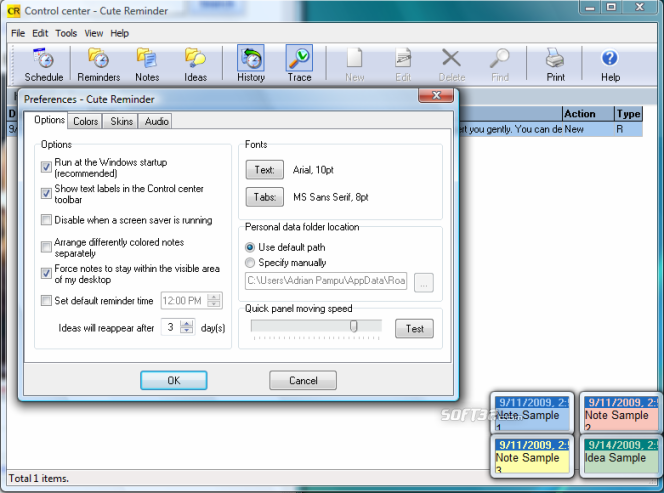The image size is (664, 493).
Task: Click the default reminder time spinner arrows
Action: [x=214, y=300]
